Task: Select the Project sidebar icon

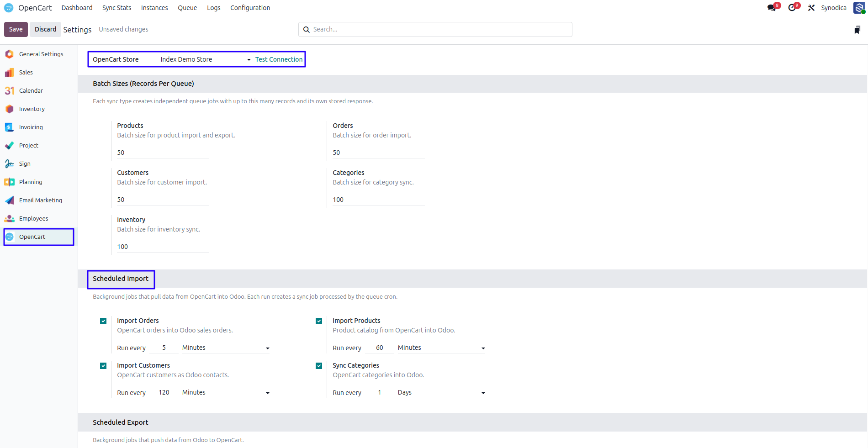Action: (9, 145)
